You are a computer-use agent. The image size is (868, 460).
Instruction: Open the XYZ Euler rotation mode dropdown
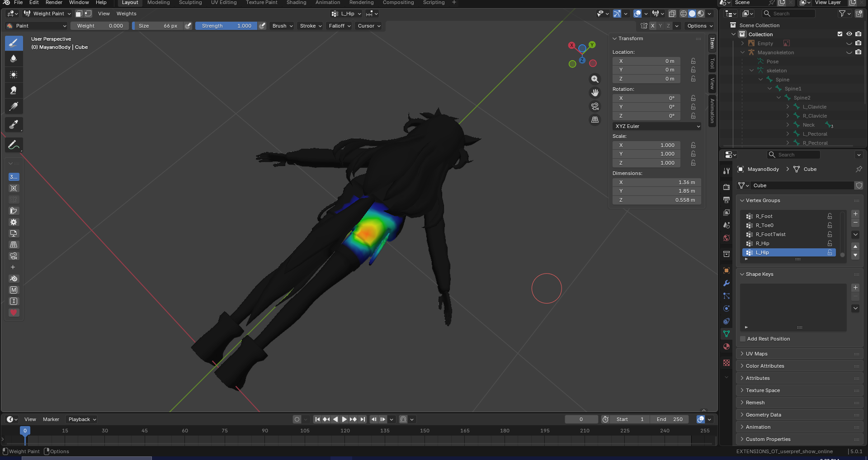pyautogui.click(x=657, y=126)
